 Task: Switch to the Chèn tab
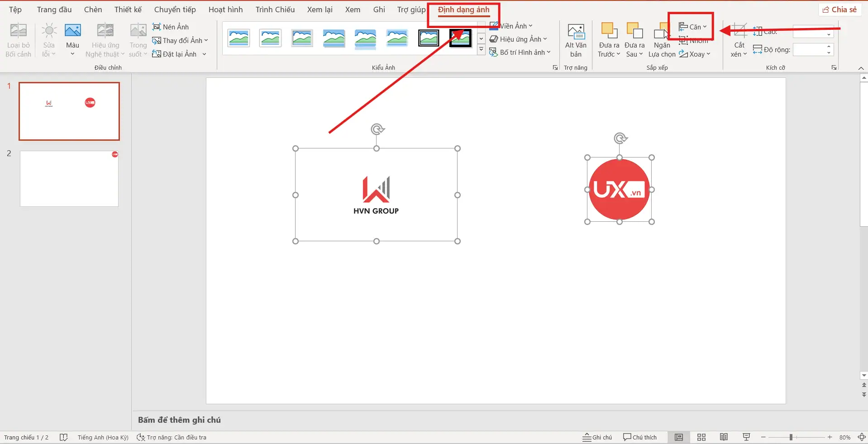tap(93, 10)
